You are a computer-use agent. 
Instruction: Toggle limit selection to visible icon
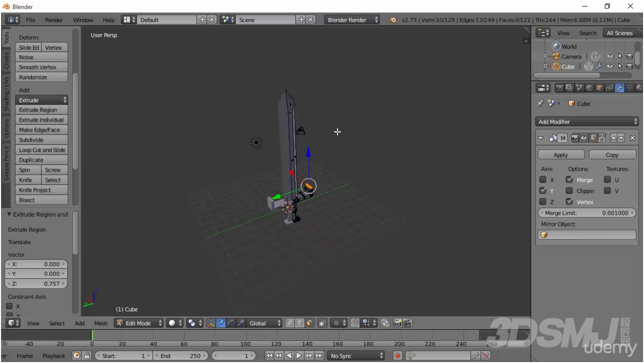[322, 323]
